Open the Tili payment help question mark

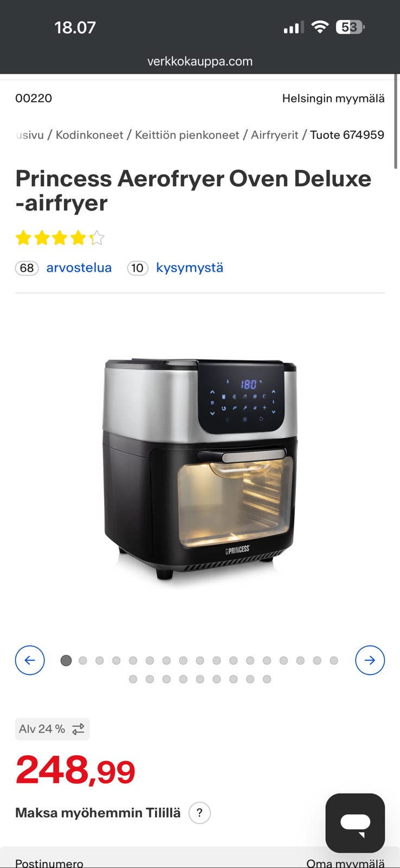[x=199, y=813]
